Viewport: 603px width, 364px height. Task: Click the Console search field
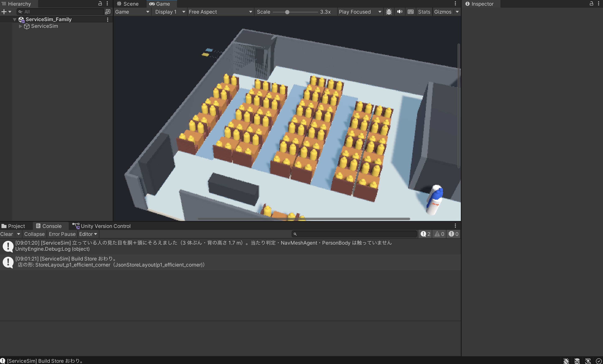354,234
